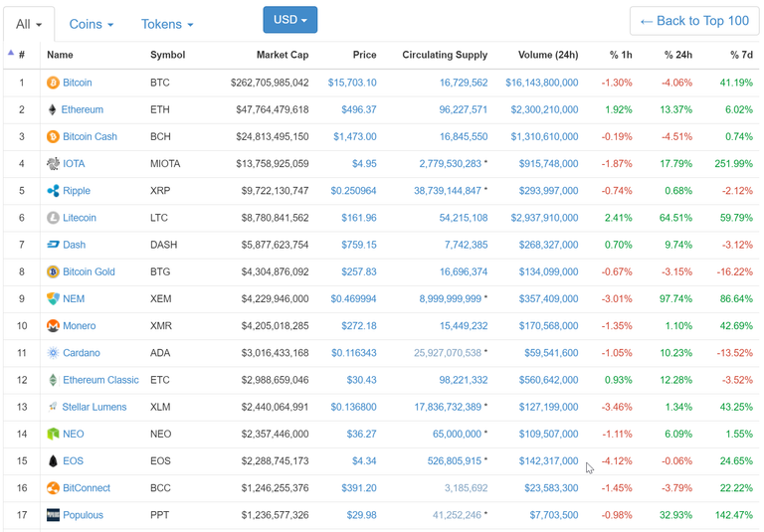Click the Bitcoin Cash logo icon

tap(53, 136)
